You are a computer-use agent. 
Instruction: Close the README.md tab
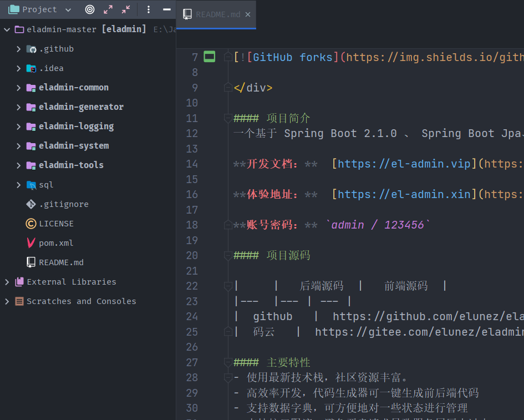click(248, 14)
